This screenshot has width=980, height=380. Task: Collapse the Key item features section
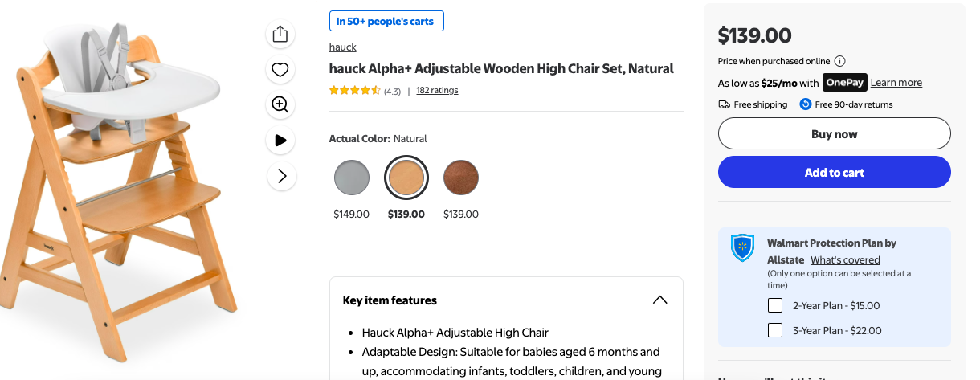pos(659,300)
